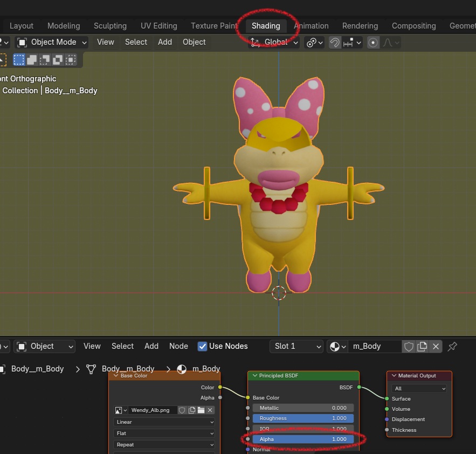The width and height of the screenshot is (476, 454).
Task: Unlink the m_Body material with X icon
Action: [x=436, y=346]
